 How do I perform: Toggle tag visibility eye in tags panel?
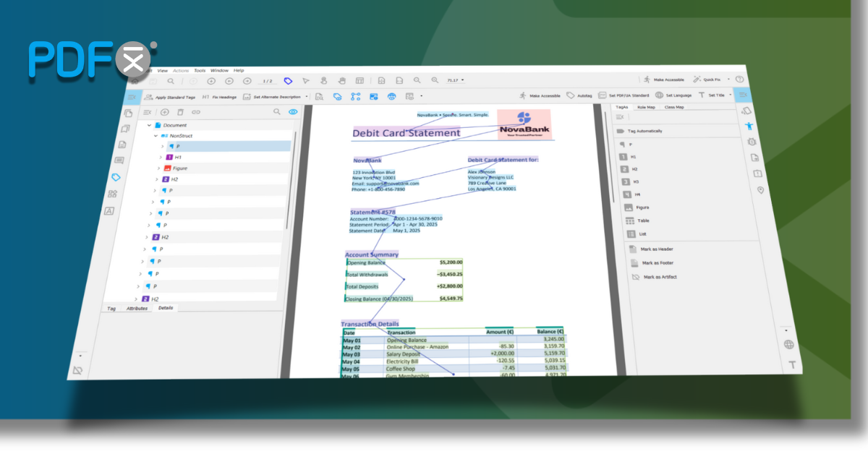coord(293,112)
